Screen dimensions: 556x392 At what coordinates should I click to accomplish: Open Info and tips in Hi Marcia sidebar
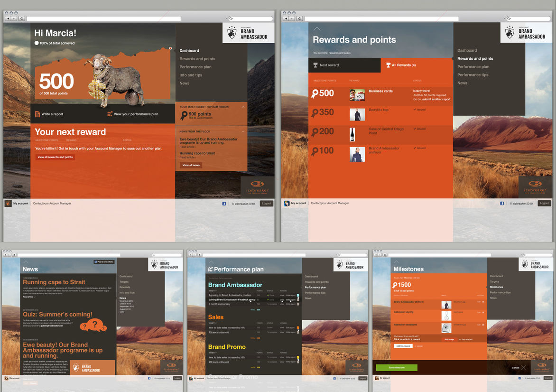pos(191,75)
